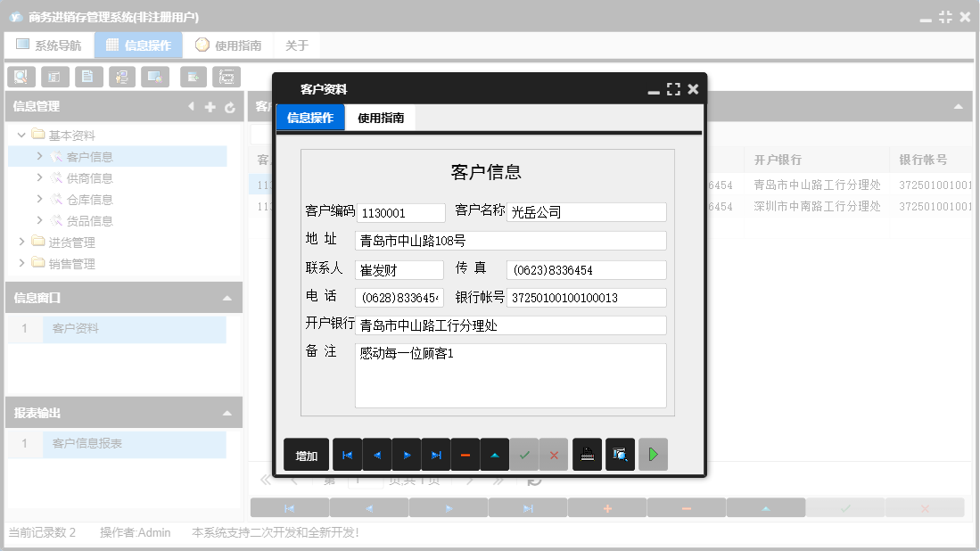Switch to 使用指南 tab in 客户资料 dialog
Viewport: 980px width, 551px height.
click(381, 118)
